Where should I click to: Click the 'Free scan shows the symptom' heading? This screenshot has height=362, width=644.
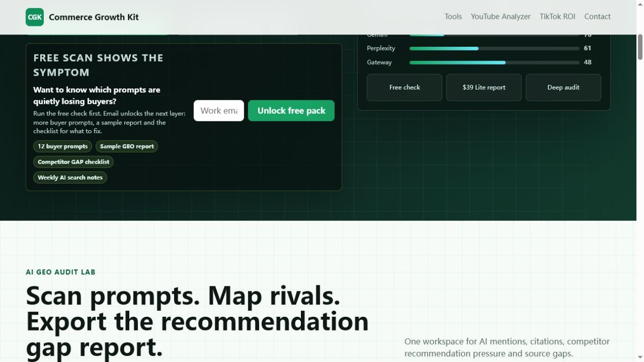click(x=98, y=65)
